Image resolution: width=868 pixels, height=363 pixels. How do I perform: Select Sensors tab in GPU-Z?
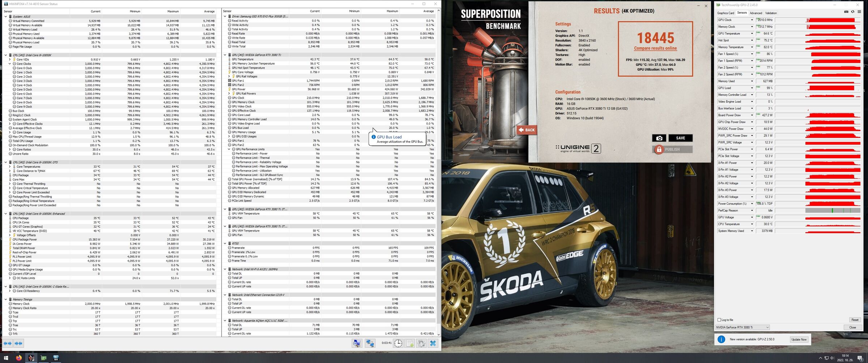coord(742,13)
